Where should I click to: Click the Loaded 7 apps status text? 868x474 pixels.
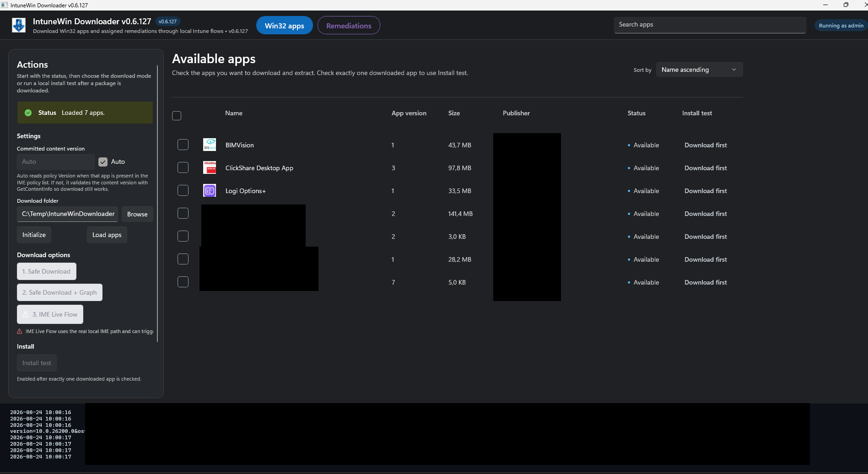coord(83,113)
